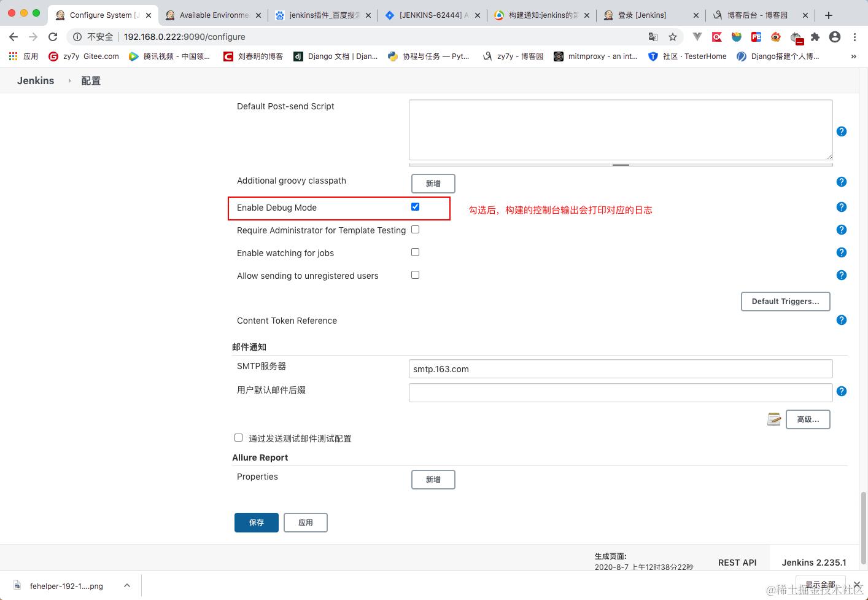Open the zy7y Gitee.com bookmark
Image resolution: width=868 pixels, height=600 pixels.
pyautogui.click(x=84, y=56)
